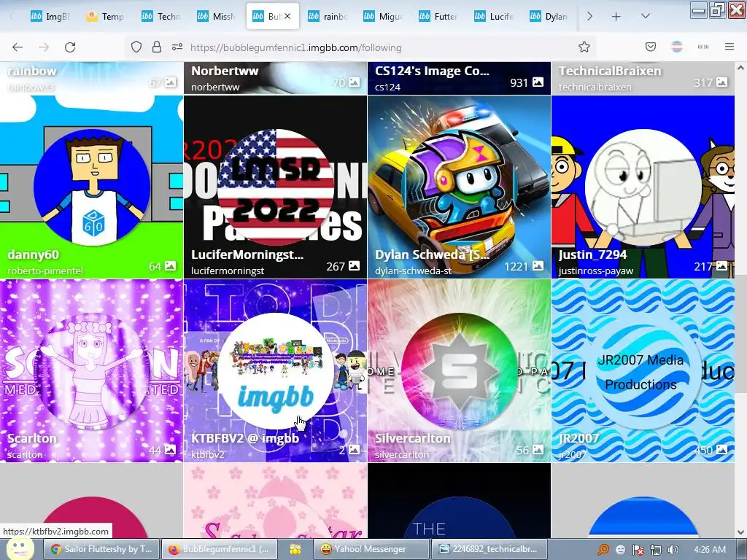Open Justin_7294 profile avatar
The height and width of the screenshot is (560, 747).
click(643, 187)
